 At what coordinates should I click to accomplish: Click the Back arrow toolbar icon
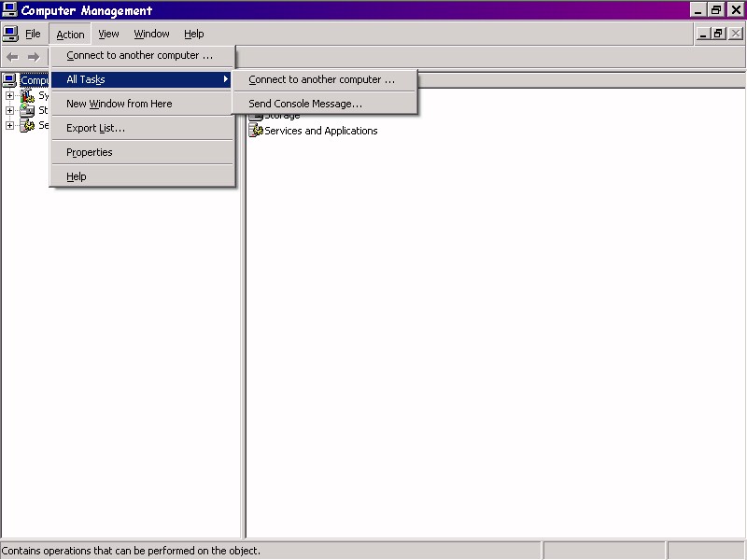coord(12,57)
